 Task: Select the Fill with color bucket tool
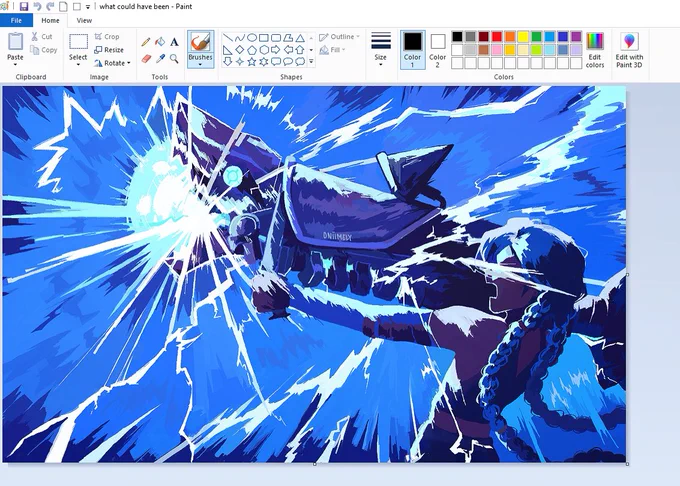[x=160, y=42]
